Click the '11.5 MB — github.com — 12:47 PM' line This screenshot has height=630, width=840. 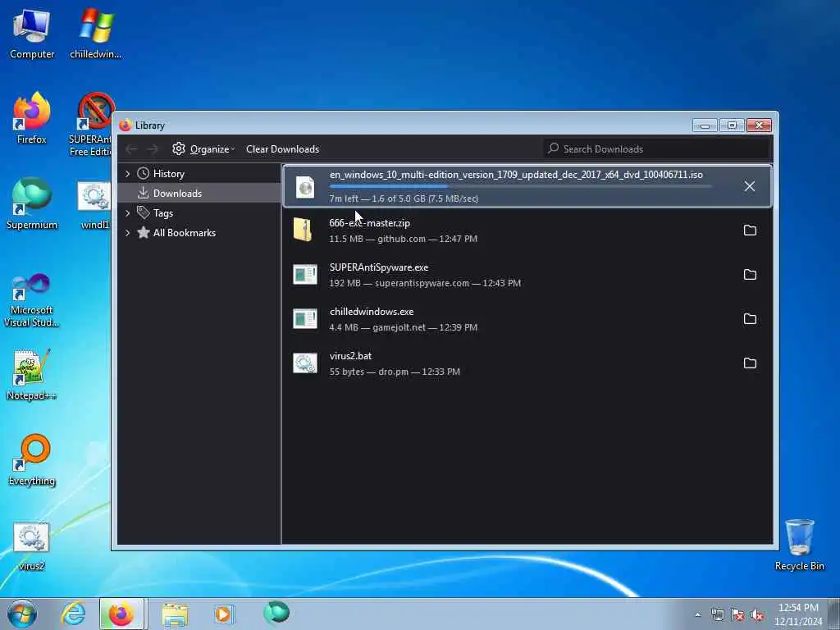tap(403, 239)
